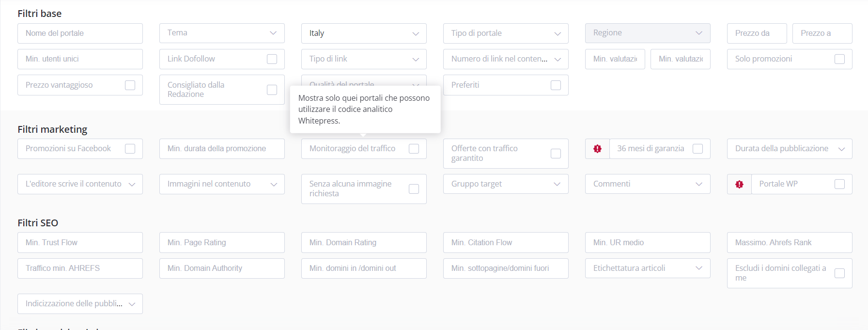868x330 pixels.
Task: Open Indicizzazione delle pubblicazioni dropdown
Action: point(80,304)
